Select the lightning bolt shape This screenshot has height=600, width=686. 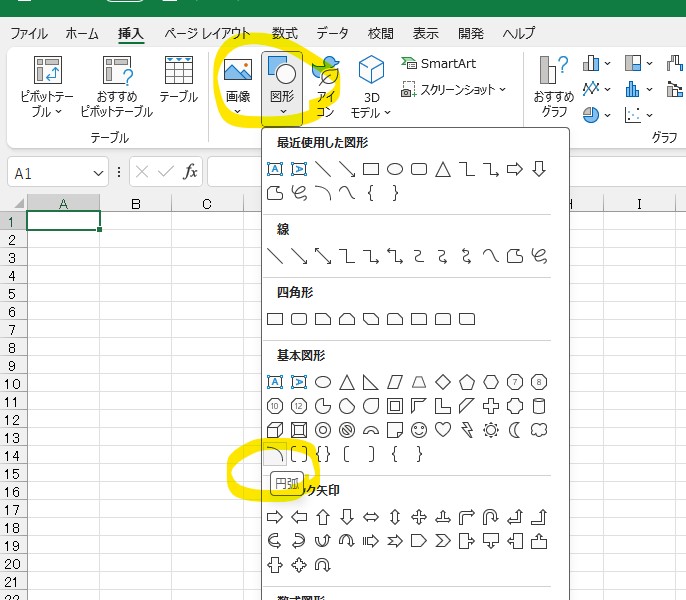click(x=467, y=430)
